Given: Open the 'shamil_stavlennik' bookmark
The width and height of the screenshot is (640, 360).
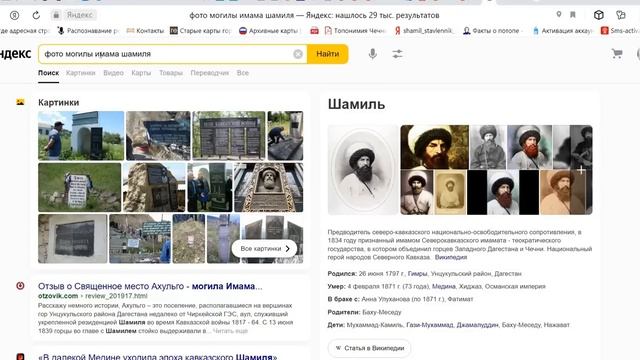Looking at the screenshot, I should pos(424,31).
